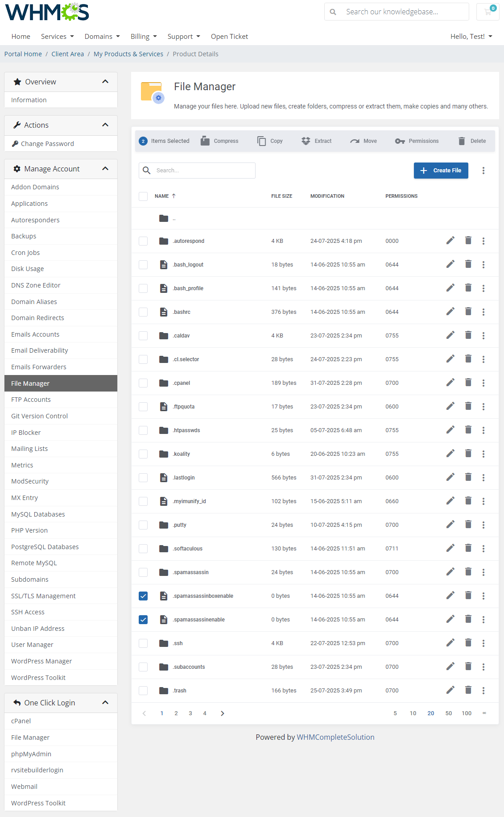Open the shopping cart icon
Viewport: 504px width, 817px height.
pyautogui.click(x=488, y=12)
